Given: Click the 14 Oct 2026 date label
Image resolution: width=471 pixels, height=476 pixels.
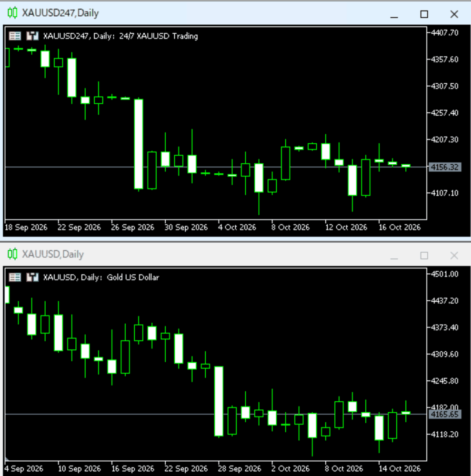Looking at the screenshot, I should pyautogui.click(x=400, y=469).
